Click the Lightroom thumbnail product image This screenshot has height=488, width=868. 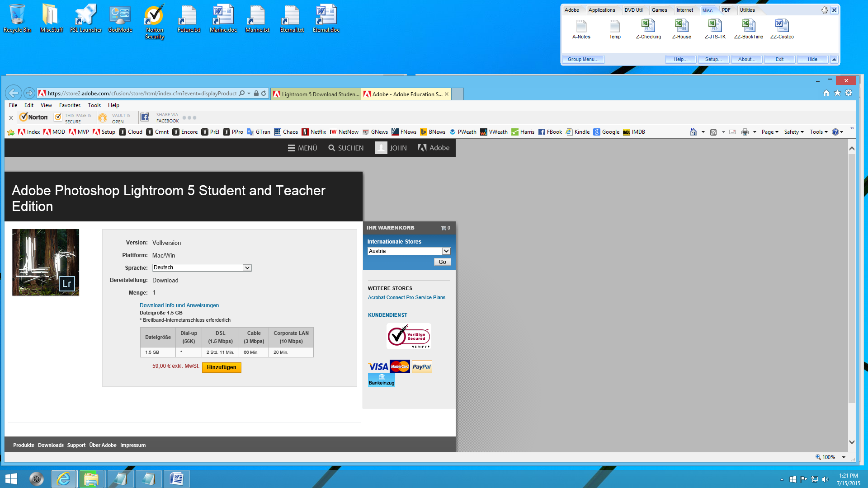click(x=45, y=262)
